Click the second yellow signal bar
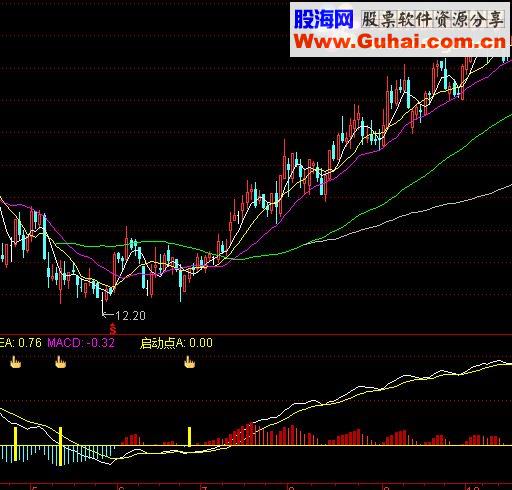The image size is (512, 490). (60, 446)
